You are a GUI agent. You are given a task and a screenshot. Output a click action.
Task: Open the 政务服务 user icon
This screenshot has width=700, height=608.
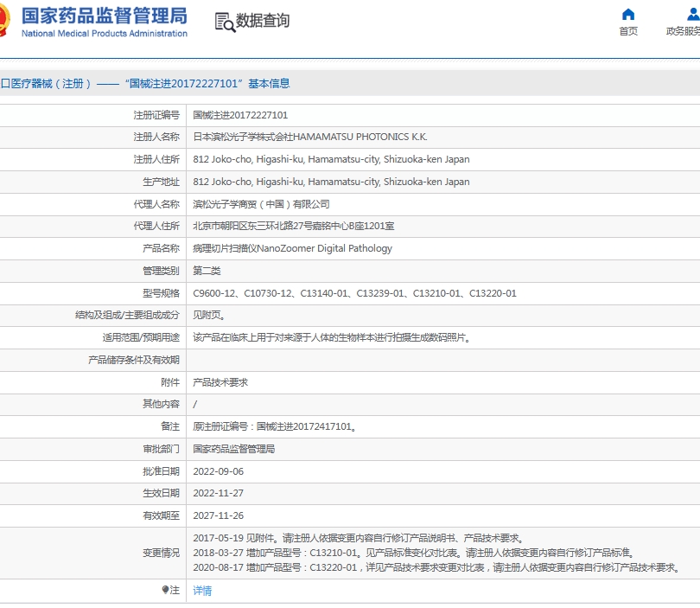(693, 15)
